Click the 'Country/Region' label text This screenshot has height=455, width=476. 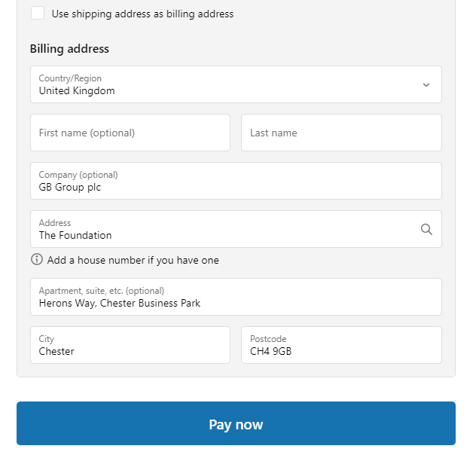(70, 78)
